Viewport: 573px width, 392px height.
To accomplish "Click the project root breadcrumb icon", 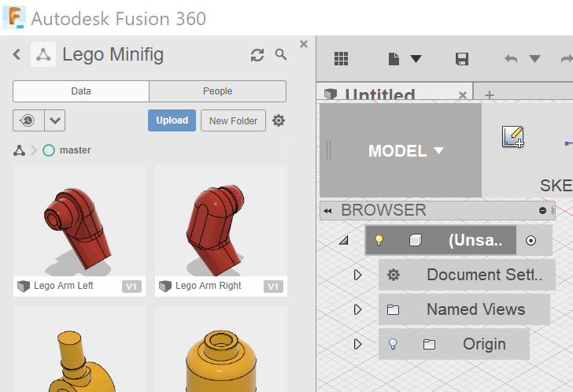I will 20,150.
